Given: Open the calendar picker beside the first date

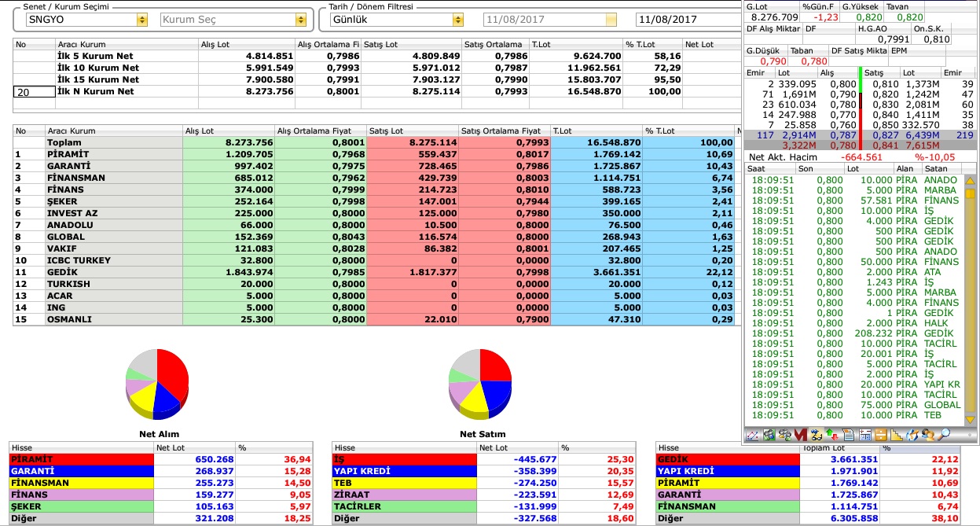Looking at the screenshot, I should click(x=611, y=20).
